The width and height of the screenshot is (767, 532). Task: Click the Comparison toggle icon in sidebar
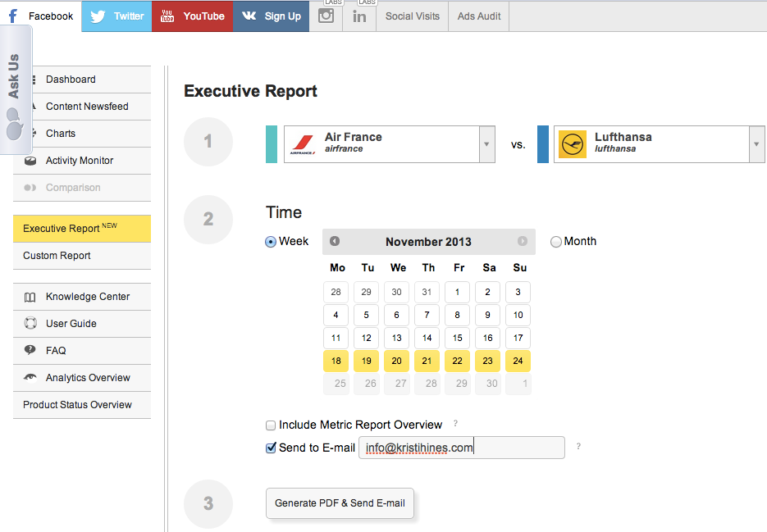tap(30, 188)
